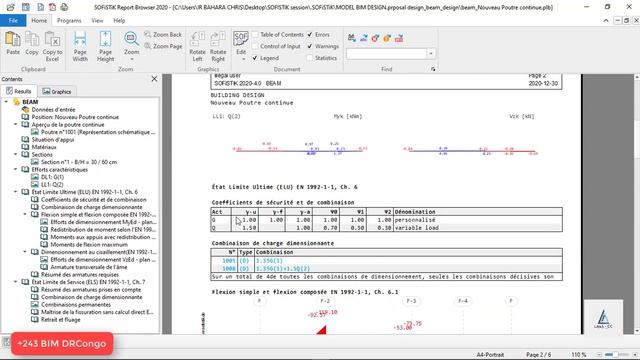Viewport: 640px width, 360px height.
Task: Open the File menu
Action: point(13,20)
